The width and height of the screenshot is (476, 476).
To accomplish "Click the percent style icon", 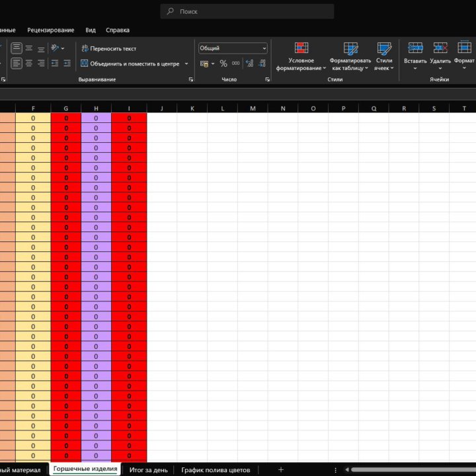I will 223,63.
